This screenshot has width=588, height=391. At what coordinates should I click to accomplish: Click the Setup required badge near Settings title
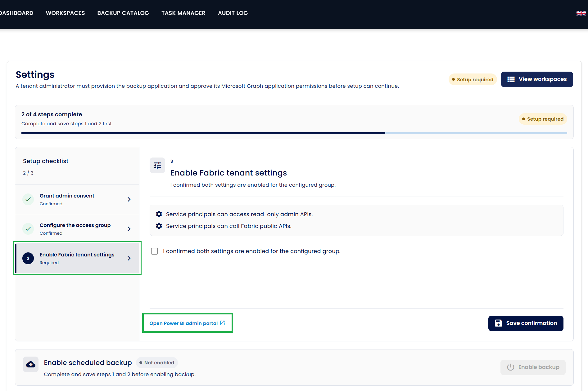pyautogui.click(x=473, y=79)
